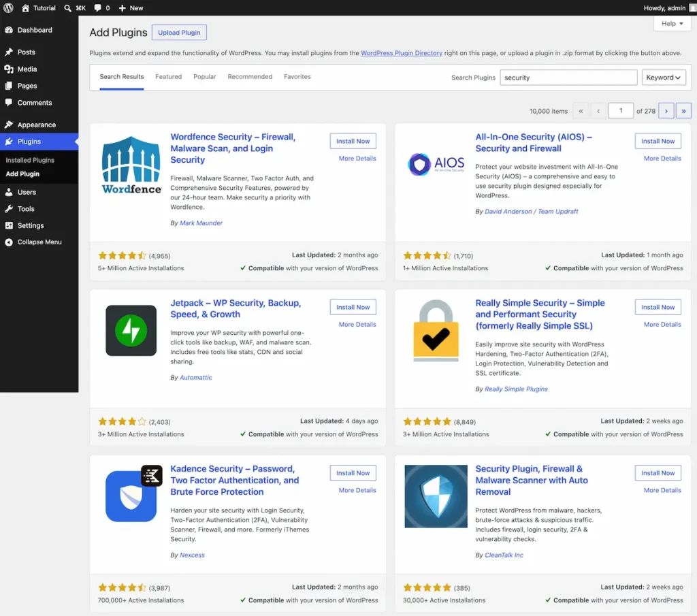The image size is (697, 616).
Task: Open the Keyword search type dropdown
Action: 664,78
